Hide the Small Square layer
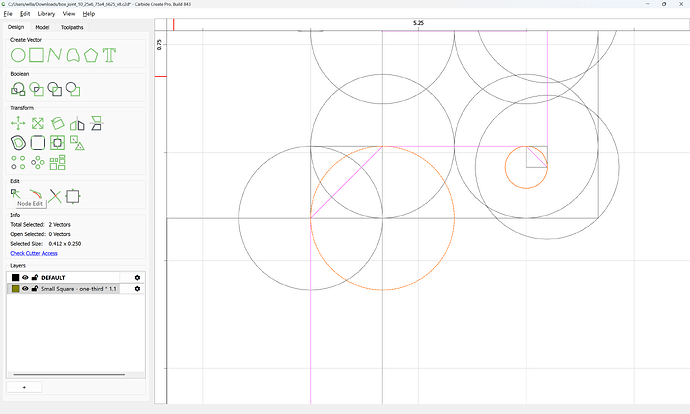The height and width of the screenshot is (414, 690). click(x=25, y=289)
